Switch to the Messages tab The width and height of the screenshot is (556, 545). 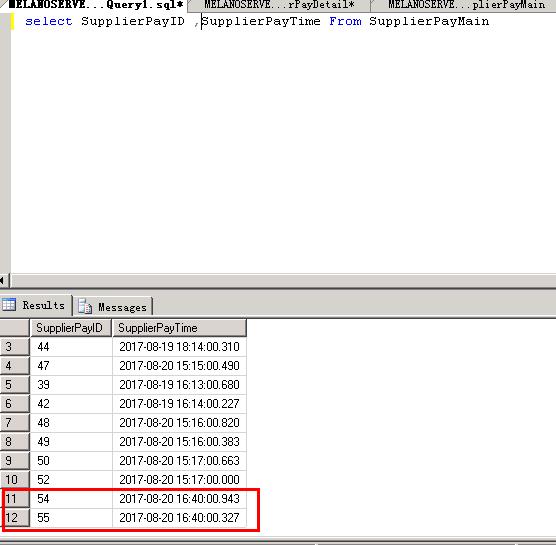click(x=113, y=306)
